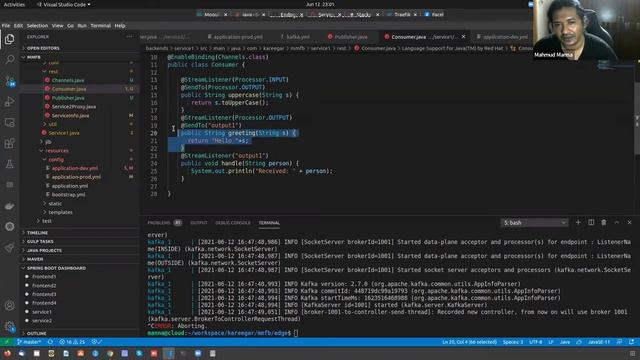Close the Consumer.java editor tab
The height and width of the screenshot is (360, 640).
point(463,37)
